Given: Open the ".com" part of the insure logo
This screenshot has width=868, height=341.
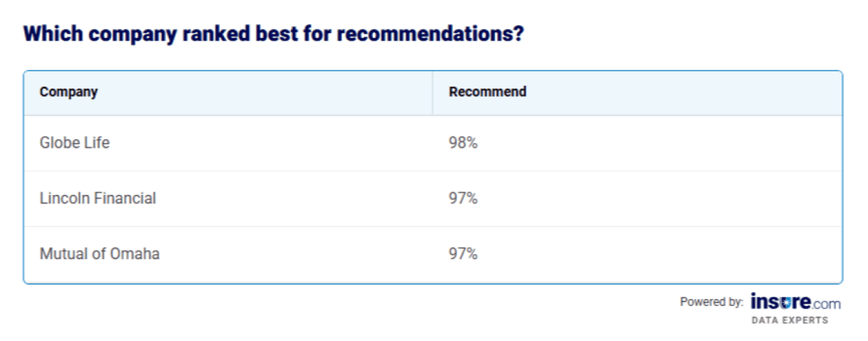Looking at the screenshot, I should [825, 302].
